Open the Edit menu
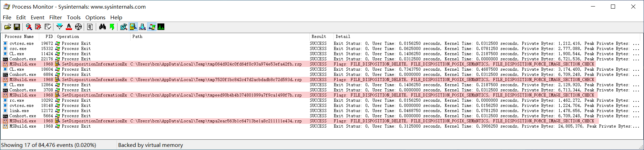The width and height of the screenshot is (644, 150). click(21, 17)
